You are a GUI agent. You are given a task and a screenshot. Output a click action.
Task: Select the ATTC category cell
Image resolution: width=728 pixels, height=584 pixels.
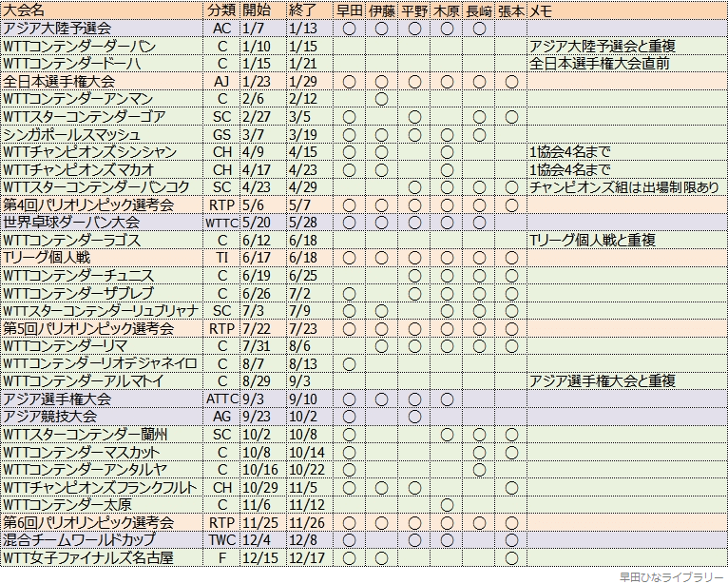click(221, 399)
